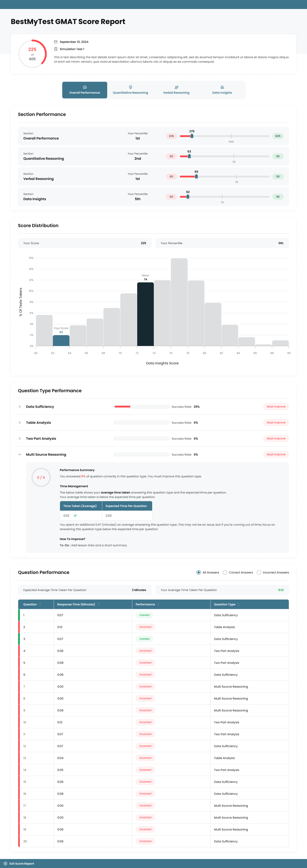Click Must Improve badge for Table Analysis

pyautogui.click(x=276, y=423)
